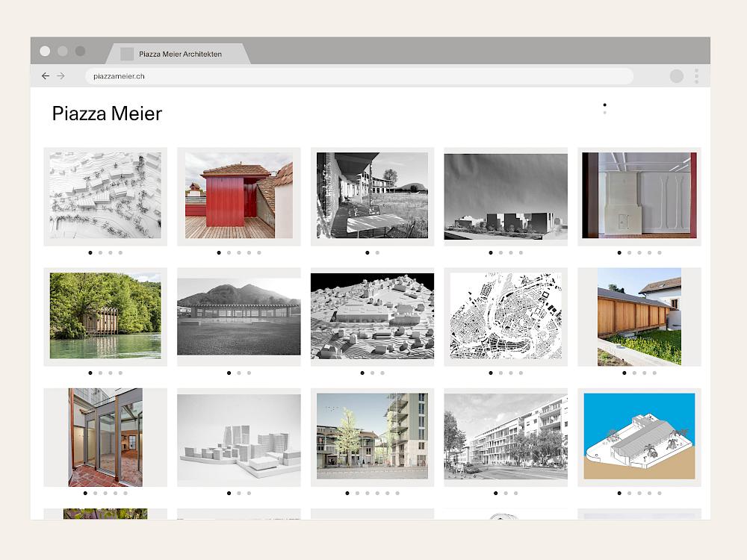747x560 pixels.
Task: Open the riverside wooden pavilion photo
Action: coord(105,316)
